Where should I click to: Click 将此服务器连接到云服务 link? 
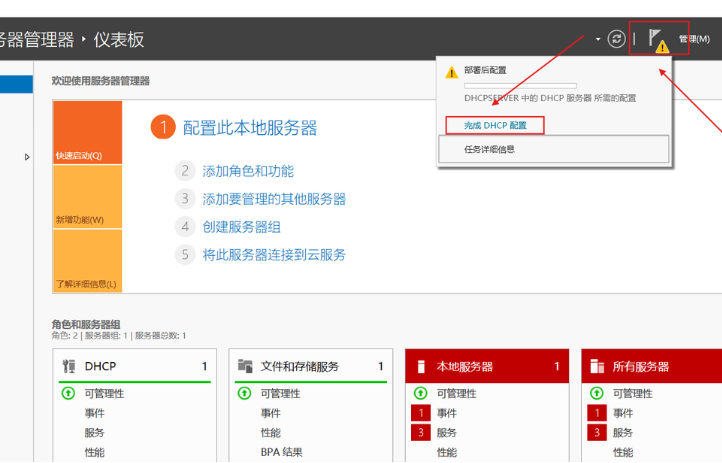click(274, 255)
